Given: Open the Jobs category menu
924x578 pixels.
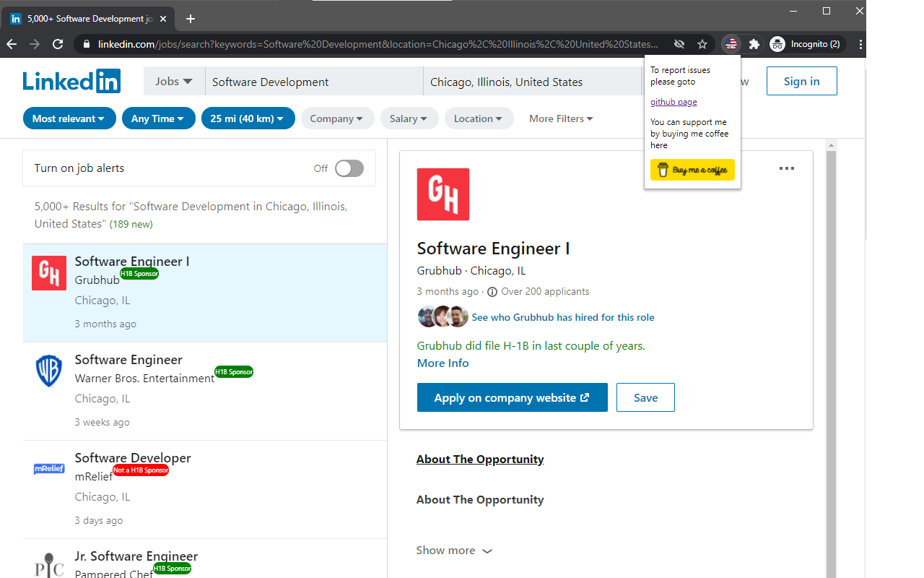Looking at the screenshot, I should [x=174, y=82].
